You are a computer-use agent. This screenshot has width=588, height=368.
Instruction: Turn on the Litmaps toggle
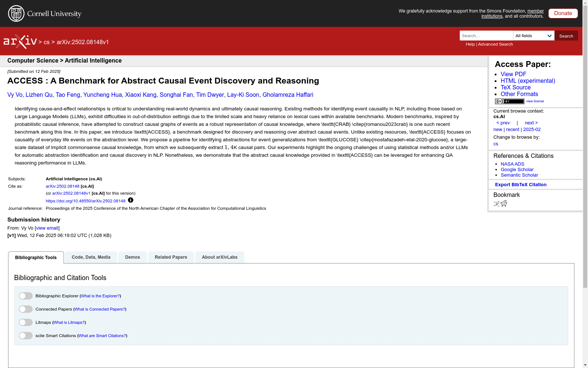pos(26,322)
